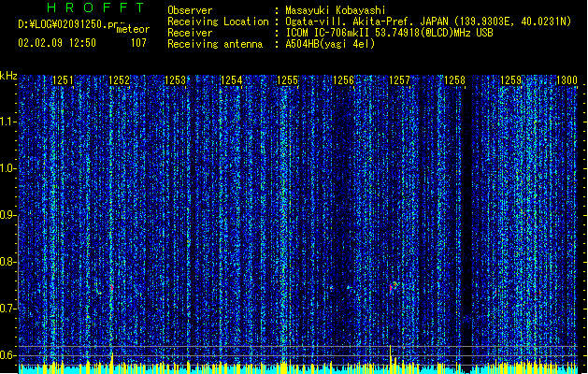Click the 1259 time marker

pos(511,80)
